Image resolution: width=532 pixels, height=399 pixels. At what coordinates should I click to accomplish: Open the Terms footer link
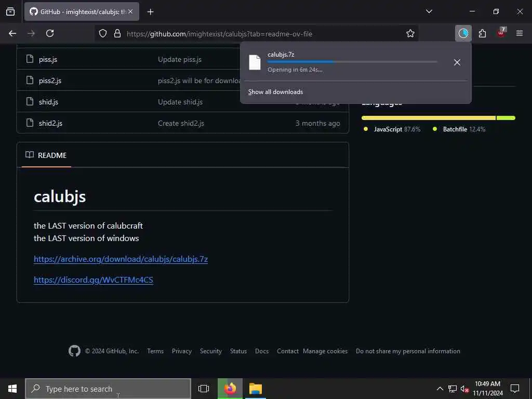pos(155,351)
